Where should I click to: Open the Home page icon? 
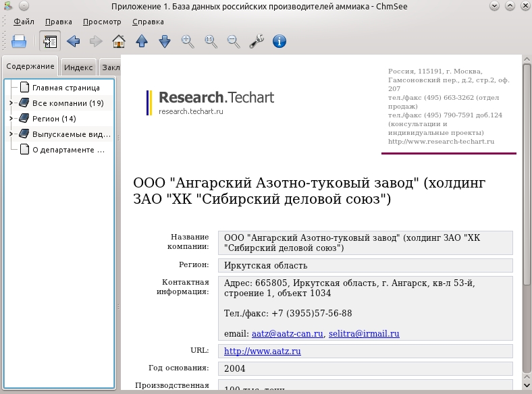pyautogui.click(x=119, y=41)
